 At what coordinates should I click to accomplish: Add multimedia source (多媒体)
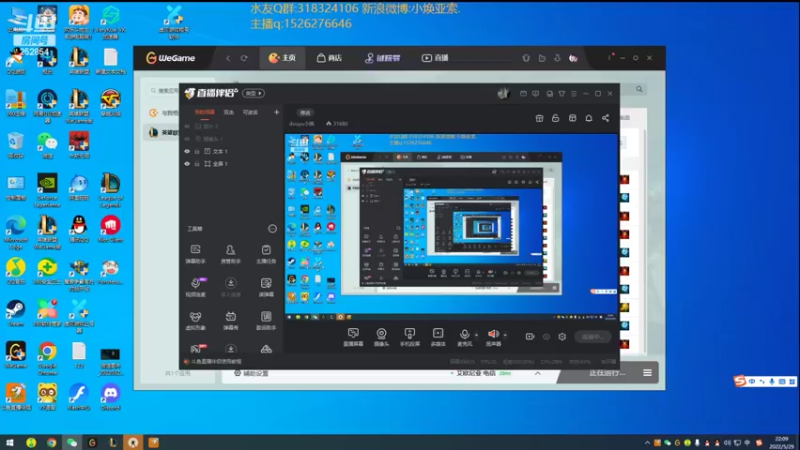[x=438, y=337]
